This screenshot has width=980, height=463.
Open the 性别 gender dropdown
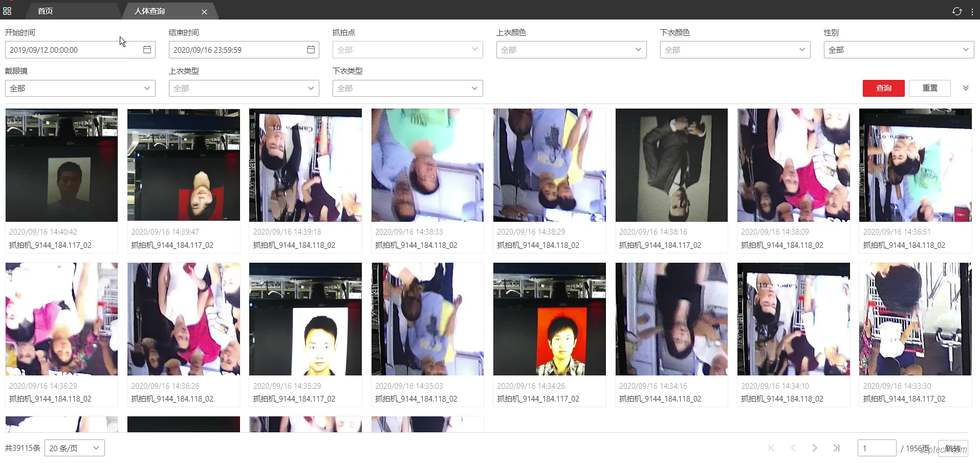tap(899, 50)
